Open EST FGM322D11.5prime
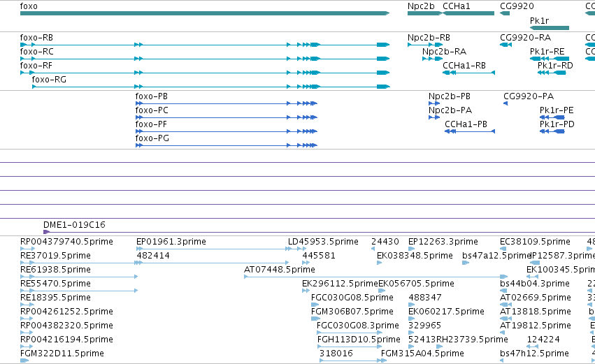This screenshot has width=595, height=364. pyautogui.click(x=62, y=354)
